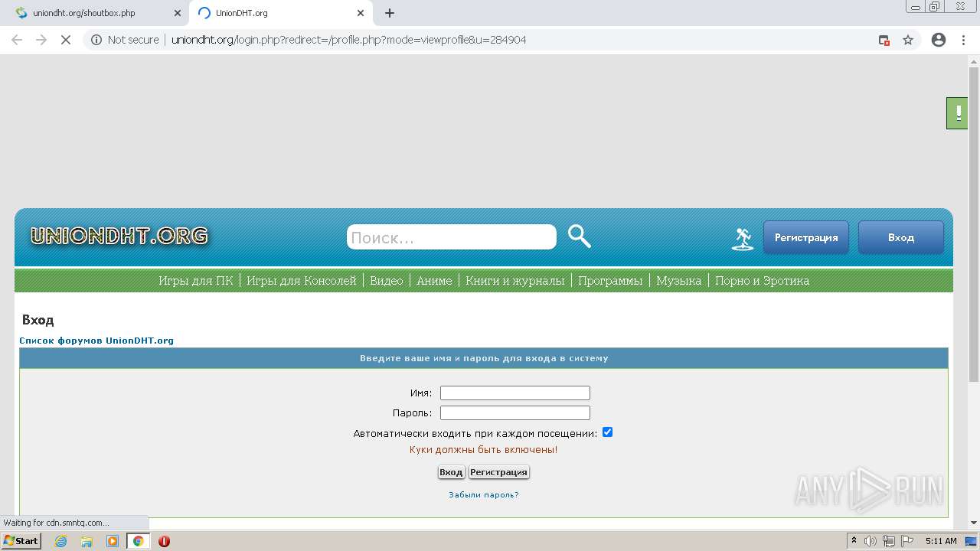The image size is (980, 551).
Task: Open the media player taskbar icon
Action: [113, 541]
